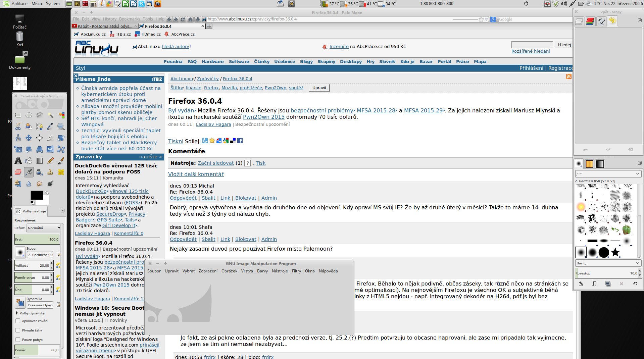This screenshot has width=644, height=359.
Task: Enable the Pouze pohyb checkbox
Action: pos(18,340)
